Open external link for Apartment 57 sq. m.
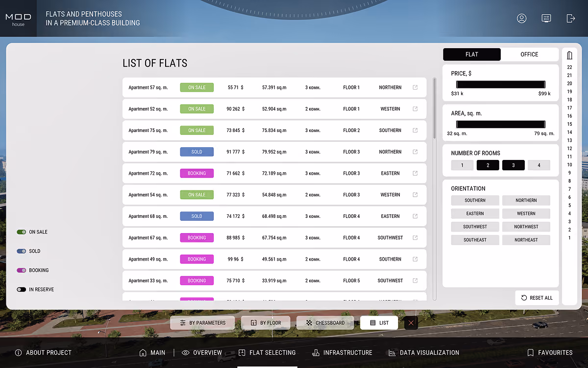This screenshot has width=588, height=368. (x=415, y=87)
